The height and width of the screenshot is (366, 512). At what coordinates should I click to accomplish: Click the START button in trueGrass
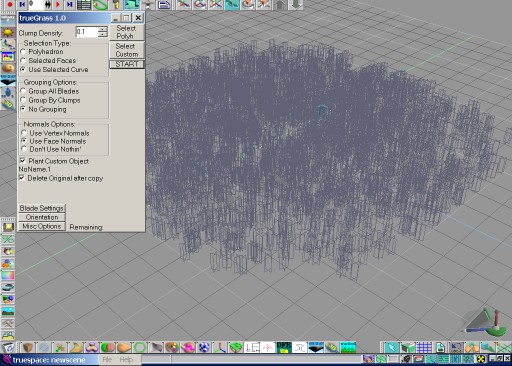click(x=126, y=64)
